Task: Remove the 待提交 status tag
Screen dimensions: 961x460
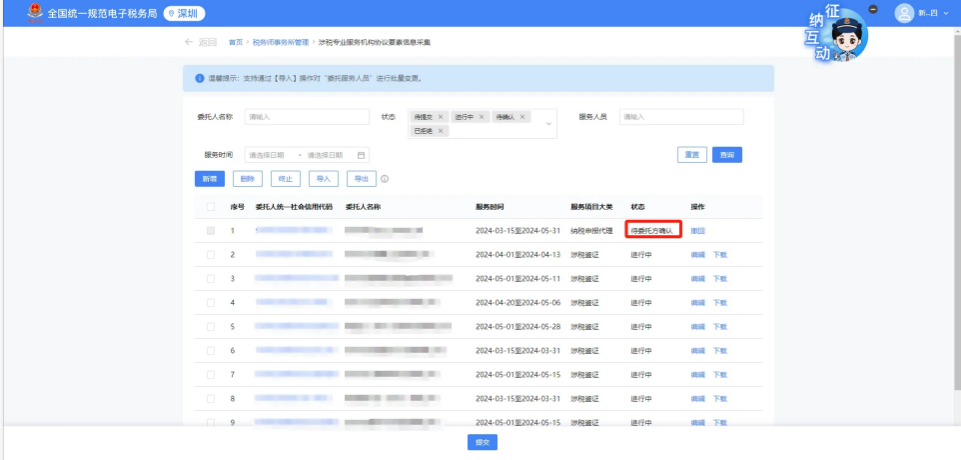Action: [x=440, y=116]
